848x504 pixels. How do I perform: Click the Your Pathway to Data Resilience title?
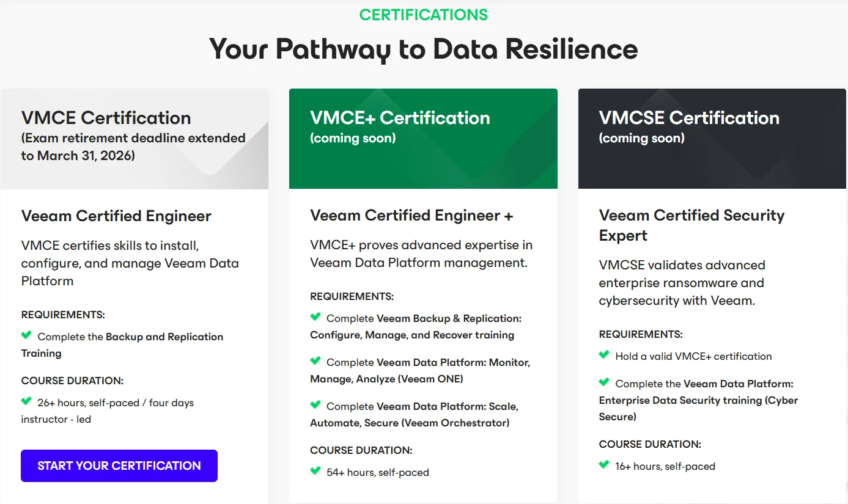coord(424,49)
